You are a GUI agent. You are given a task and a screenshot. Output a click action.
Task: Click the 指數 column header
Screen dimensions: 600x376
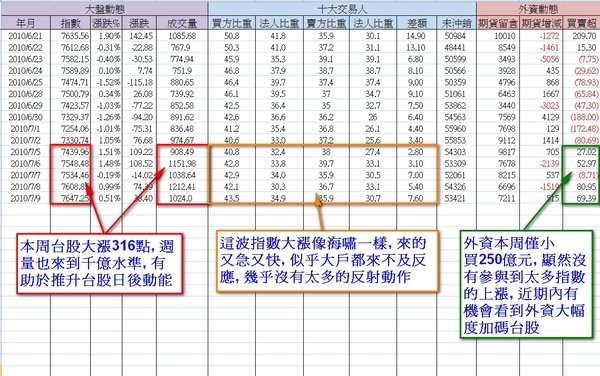tap(70, 23)
